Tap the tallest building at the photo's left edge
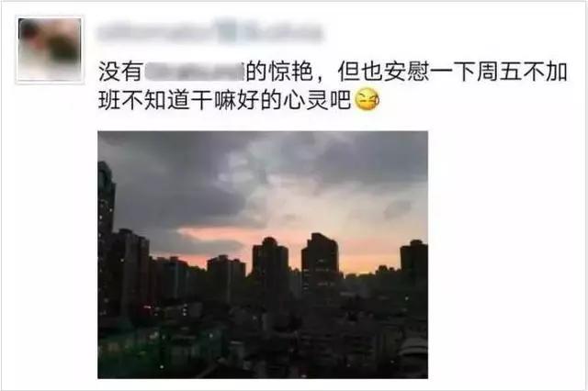The width and height of the screenshot is (588, 391). pos(107,240)
